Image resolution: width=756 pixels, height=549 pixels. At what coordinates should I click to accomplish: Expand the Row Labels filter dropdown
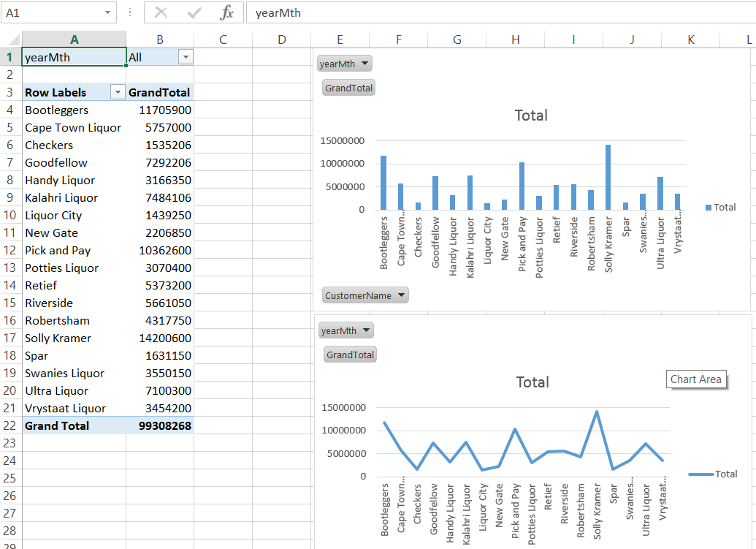pyautogui.click(x=117, y=93)
